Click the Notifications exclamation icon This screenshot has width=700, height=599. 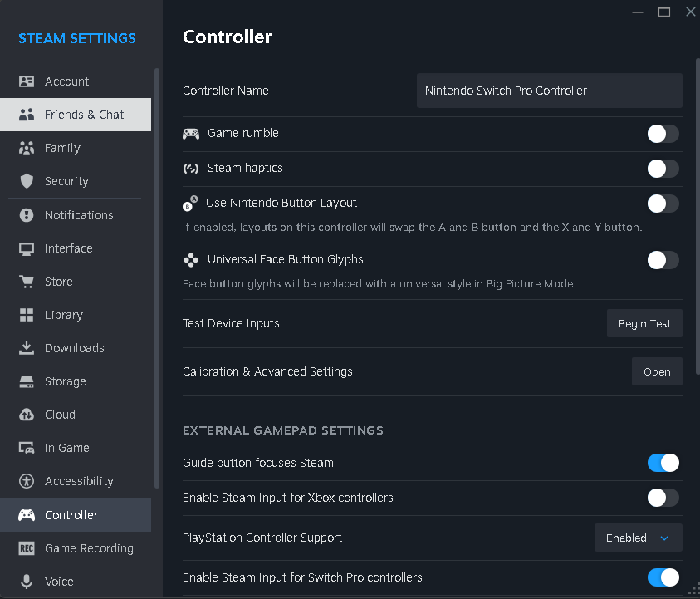tap(27, 215)
